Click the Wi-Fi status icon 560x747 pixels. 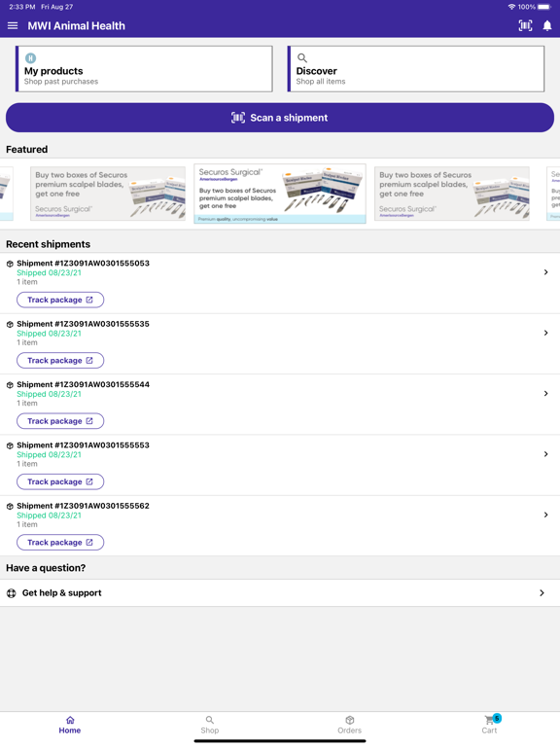[511, 7]
